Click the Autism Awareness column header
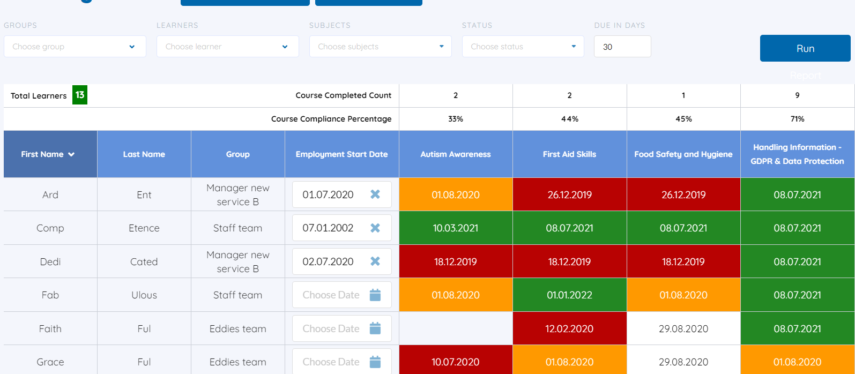Image resolution: width=855 pixels, height=374 pixels. click(x=456, y=154)
